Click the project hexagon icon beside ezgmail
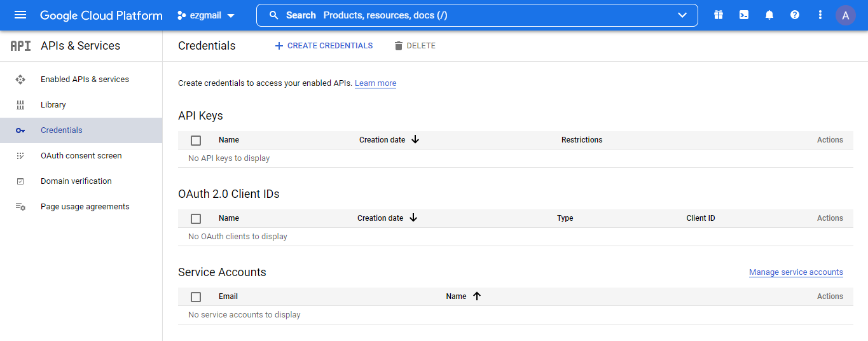Screen dimensions: 868x341 pyautogui.click(x=182, y=15)
